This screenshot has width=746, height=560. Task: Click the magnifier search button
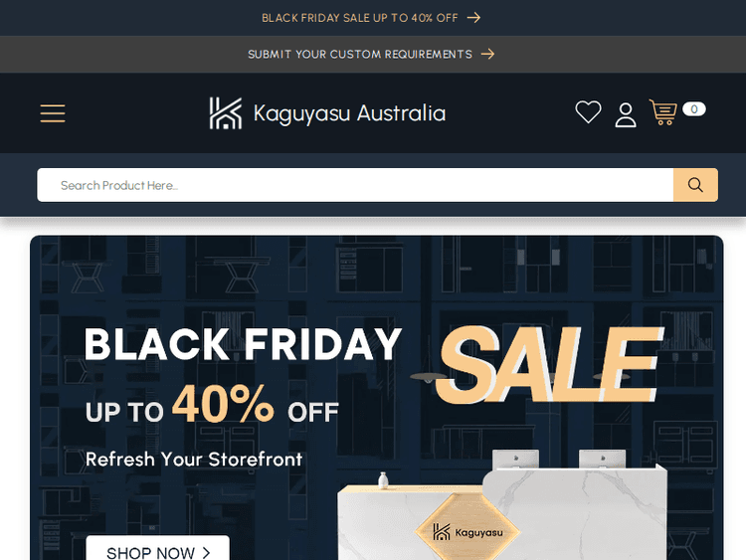pos(695,185)
